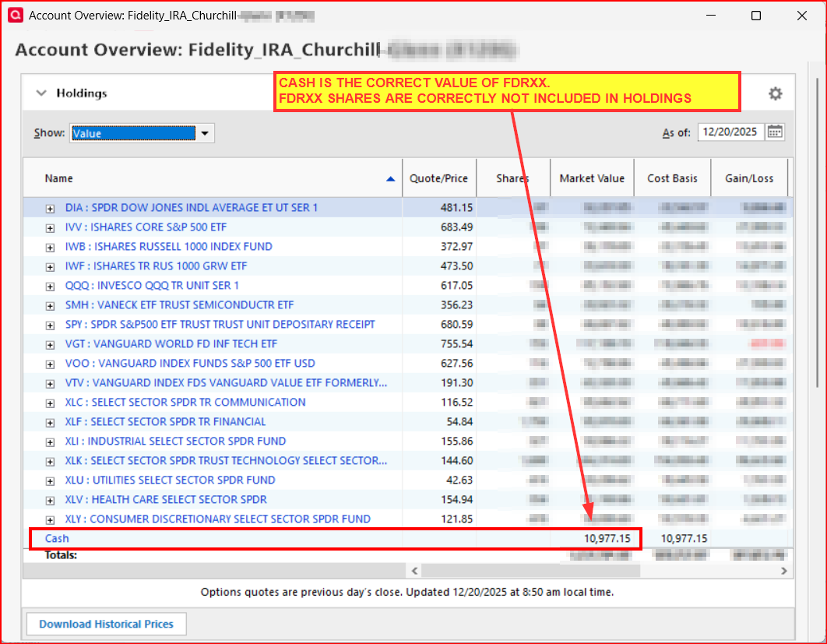Open the XLV Health Care sector link
Screen dimensions: 827x644
pyautogui.click(x=166, y=500)
